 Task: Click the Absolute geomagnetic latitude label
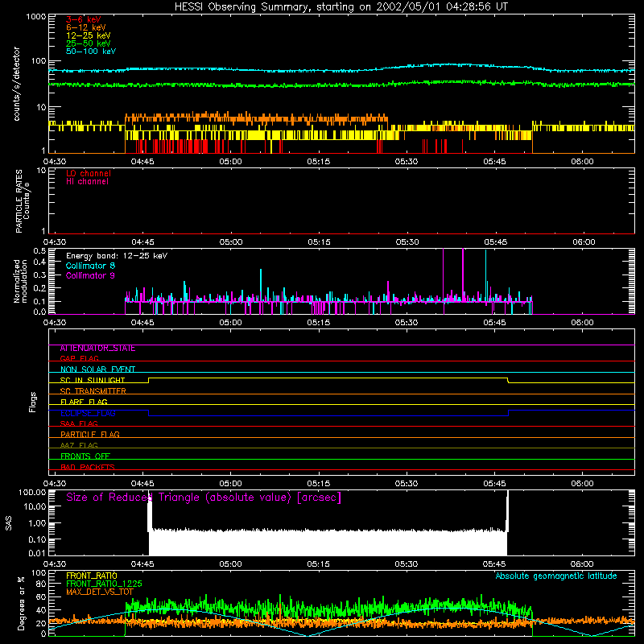556,576
